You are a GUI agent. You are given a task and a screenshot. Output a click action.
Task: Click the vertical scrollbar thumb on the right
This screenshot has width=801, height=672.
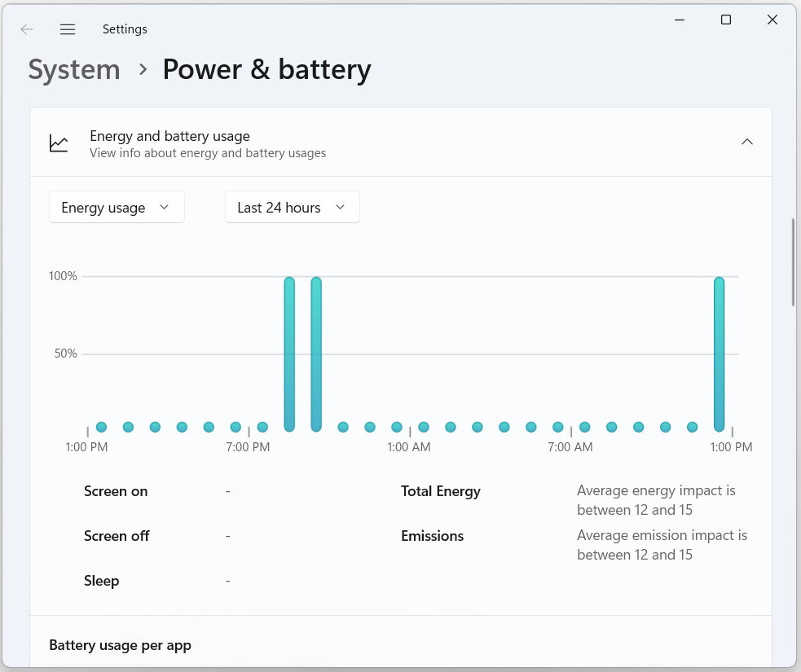coord(794,261)
